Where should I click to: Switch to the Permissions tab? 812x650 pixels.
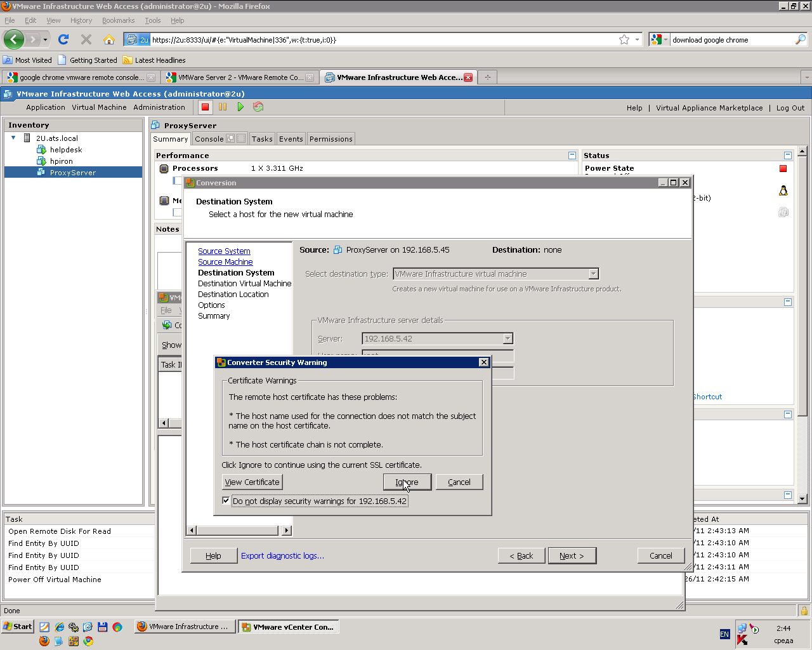coord(331,139)
